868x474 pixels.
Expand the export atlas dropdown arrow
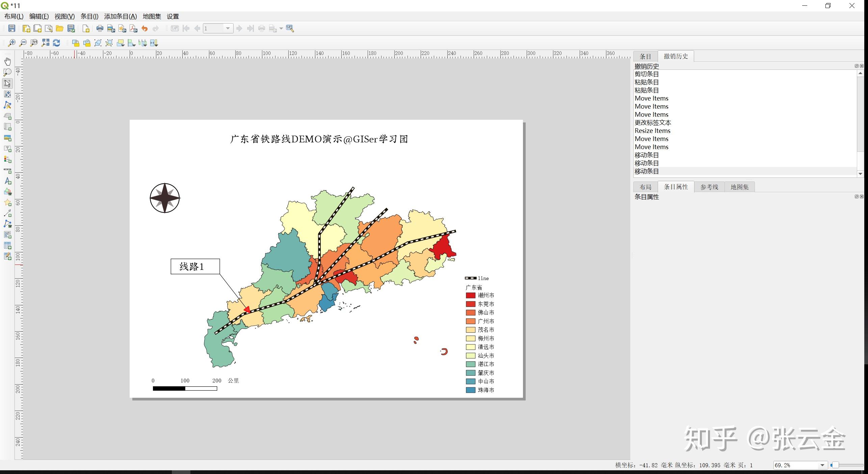[281, 28]
